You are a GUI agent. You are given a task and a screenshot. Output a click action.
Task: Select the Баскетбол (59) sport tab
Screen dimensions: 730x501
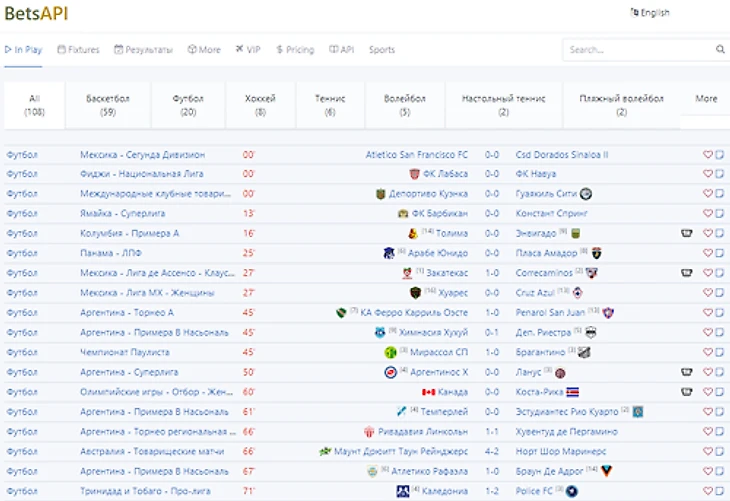coord(107,105)
